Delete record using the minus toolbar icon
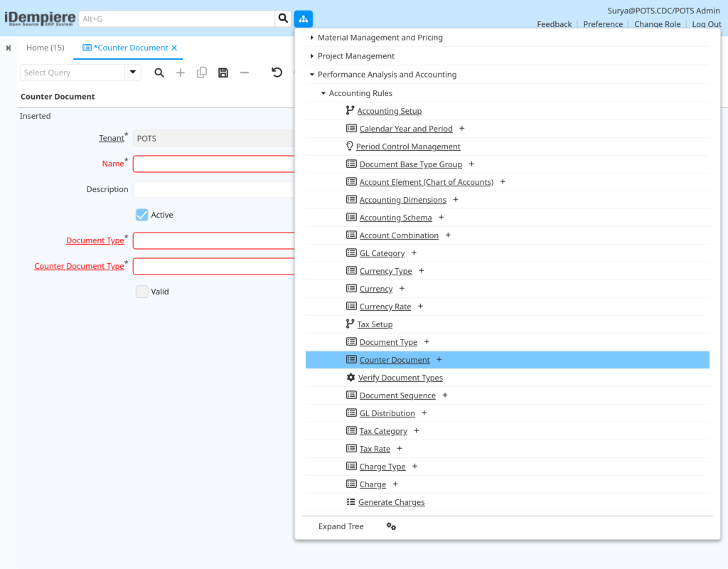 point(245,73)
